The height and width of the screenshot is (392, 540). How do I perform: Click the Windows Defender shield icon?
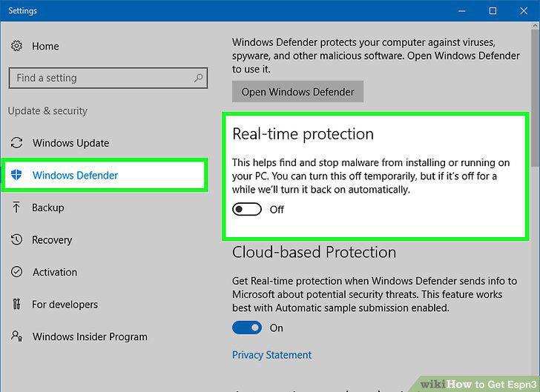pos(16,175)
